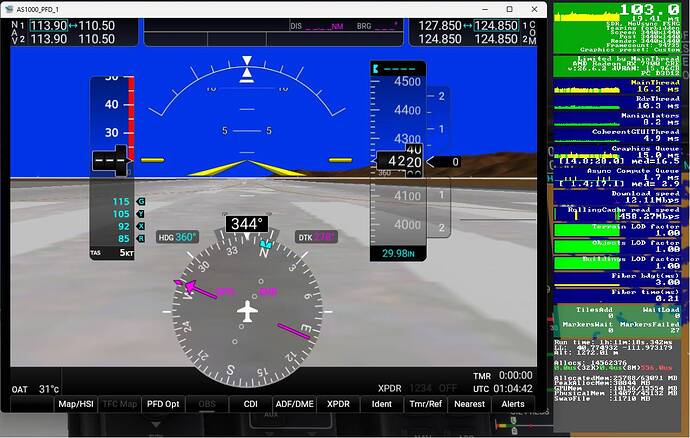Click the white airplane symbol on HSI
This screenshot has height=438, width=690.
(x=247, y=311)
